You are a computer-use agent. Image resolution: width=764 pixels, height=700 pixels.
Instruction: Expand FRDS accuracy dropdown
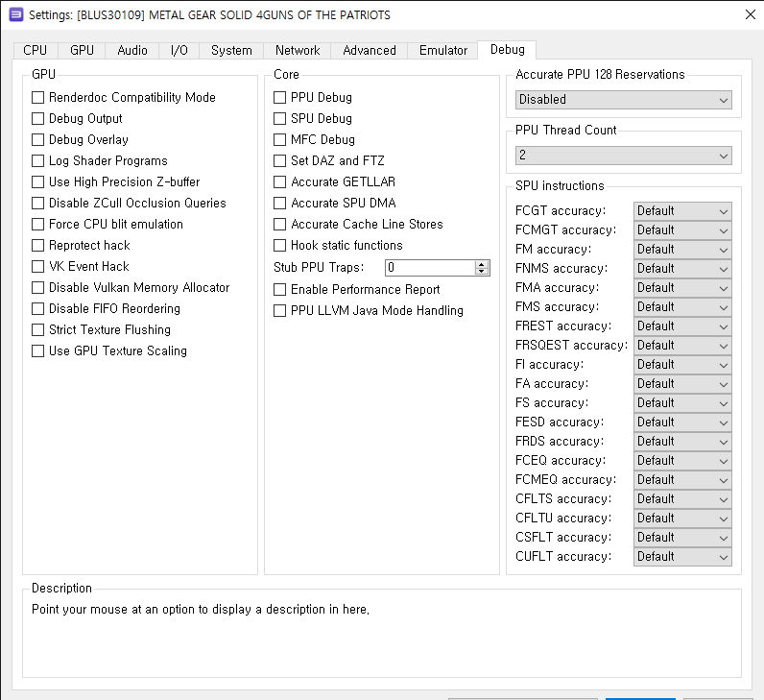(682, 442)
